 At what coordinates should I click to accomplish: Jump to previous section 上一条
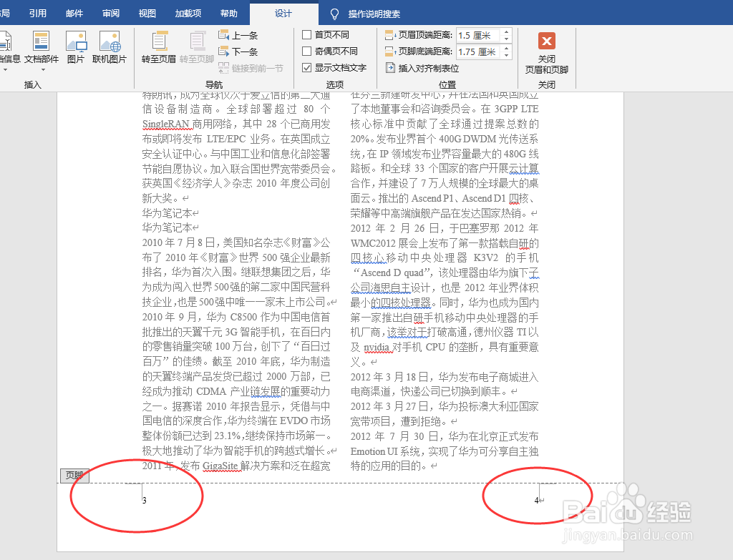click(238, 35)
